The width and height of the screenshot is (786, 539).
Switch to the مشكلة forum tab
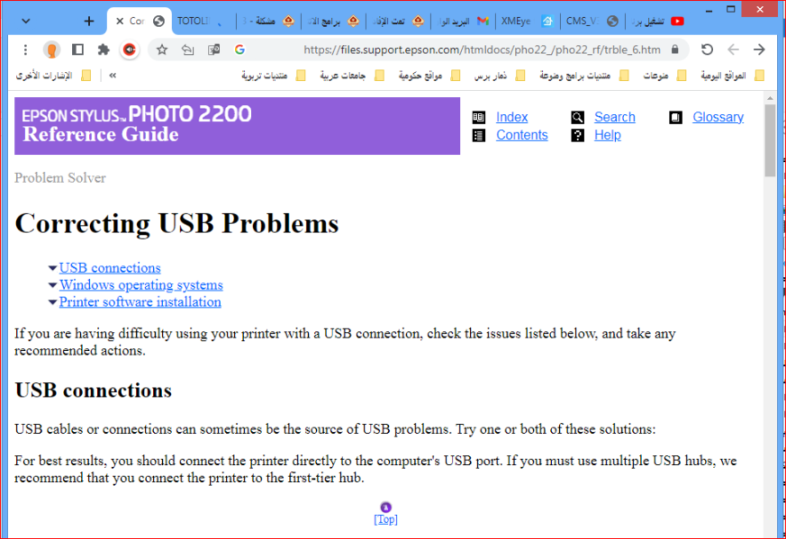[268, 21]
